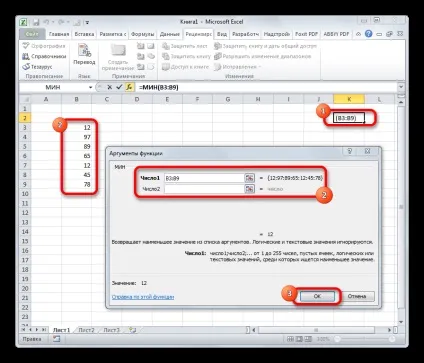Confirm formula entry with checkmark icon

pos(119,87)
